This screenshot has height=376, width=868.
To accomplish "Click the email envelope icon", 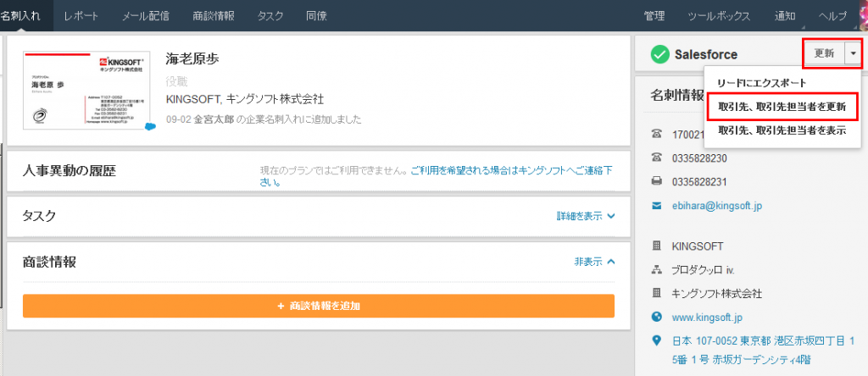I will click(x=657, y=206).
